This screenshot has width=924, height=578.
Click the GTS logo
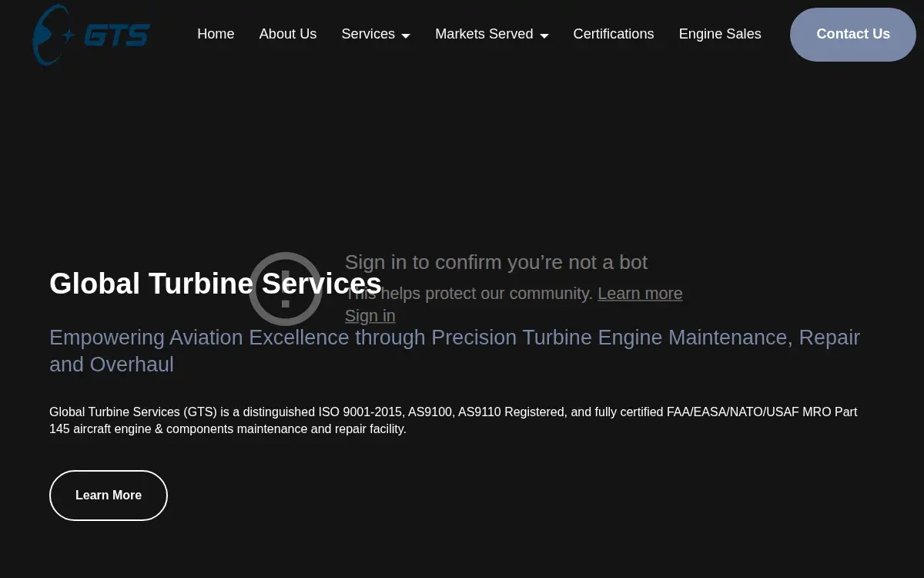pyautogui.click(x=91, y=35)
